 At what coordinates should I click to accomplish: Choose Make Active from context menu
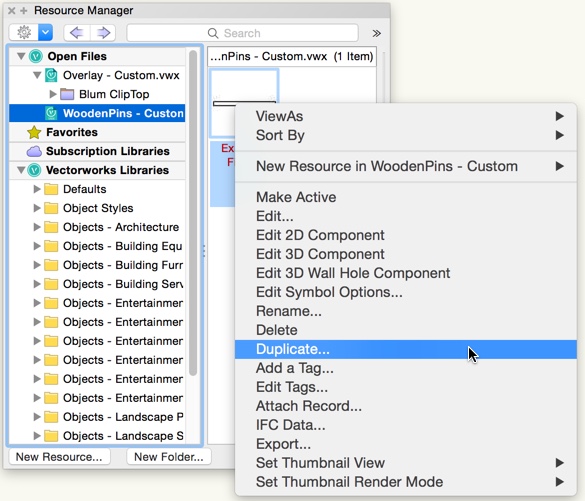406,197
